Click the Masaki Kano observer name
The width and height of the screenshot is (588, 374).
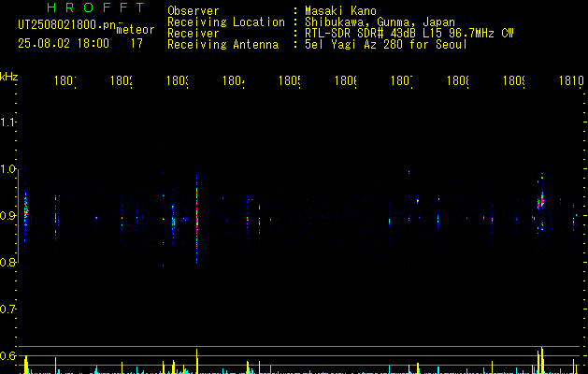[x=340, y=10]
